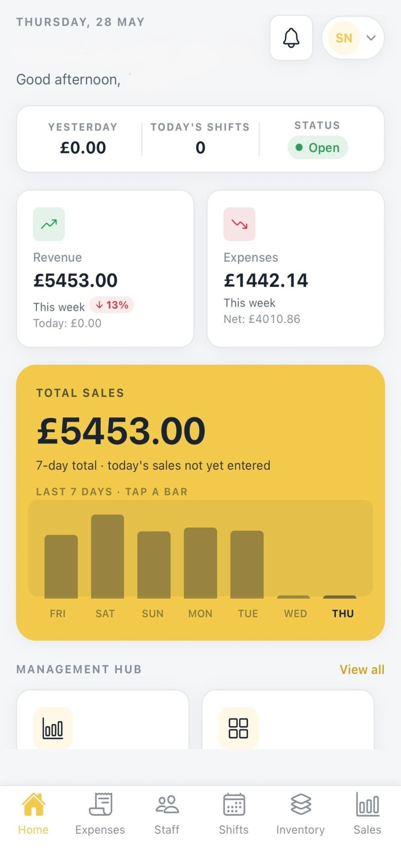Click the 13% decrease badge
401x868 pixels.
[x=111, y=305]
